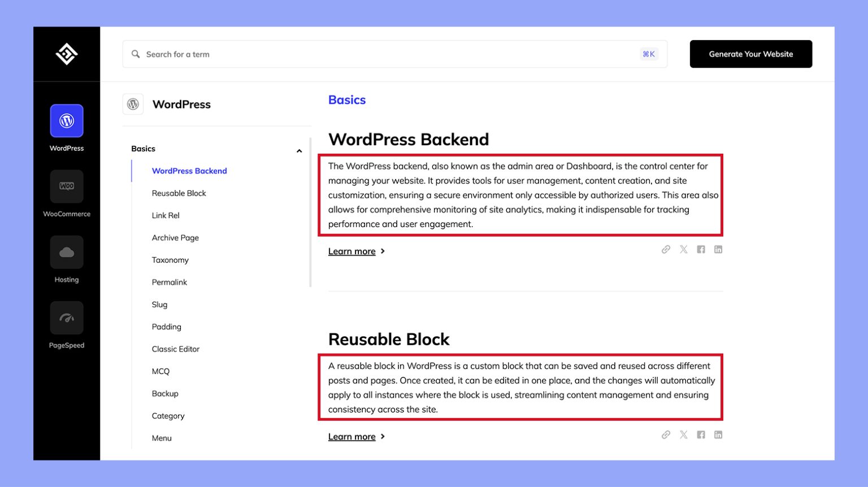Open the WooCommerce glossary section
This screenshot has width=868, height=487.
(67, 186)
